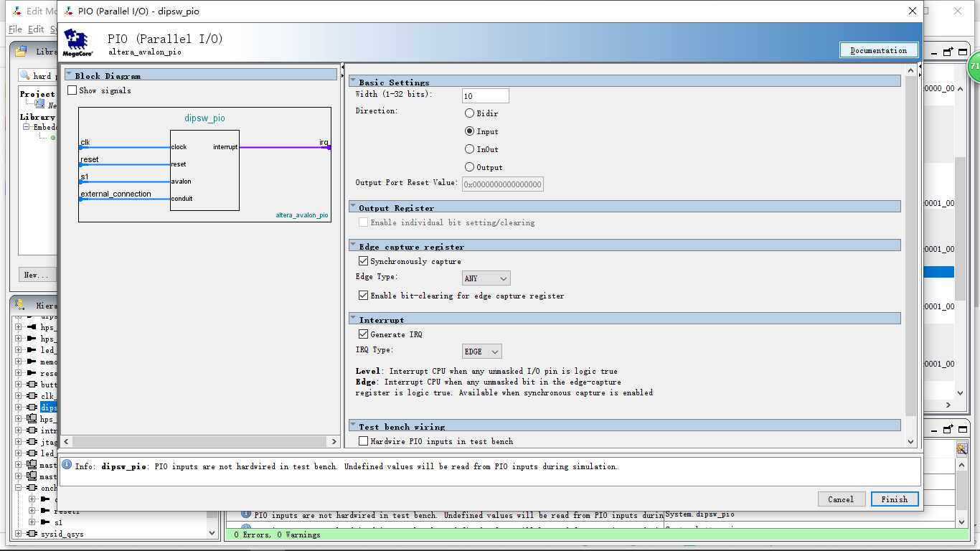Expand sysid_qsys node in hierarchy tree
The width and height of the screenshot is (980, 551).
pos(19,534)
